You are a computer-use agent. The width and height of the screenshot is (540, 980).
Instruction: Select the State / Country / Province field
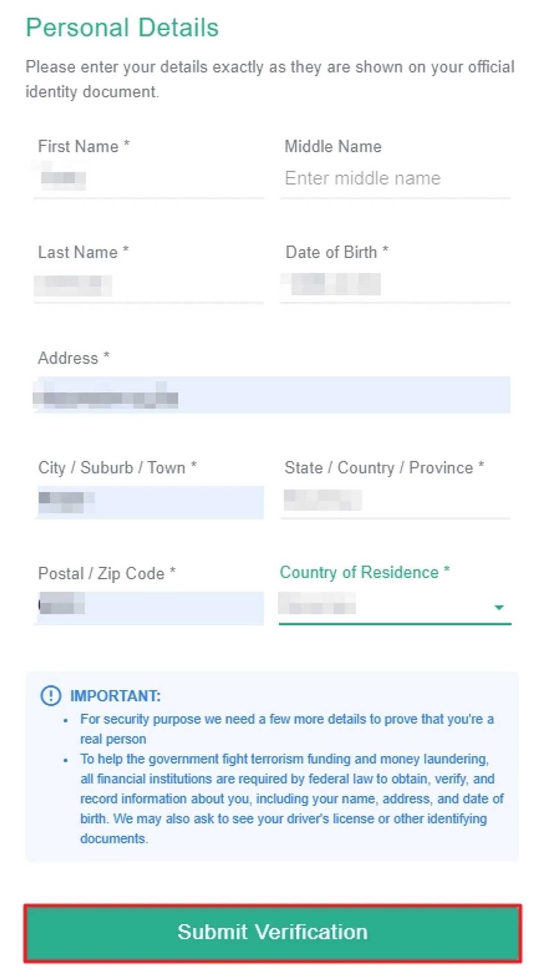coord(395,501)
